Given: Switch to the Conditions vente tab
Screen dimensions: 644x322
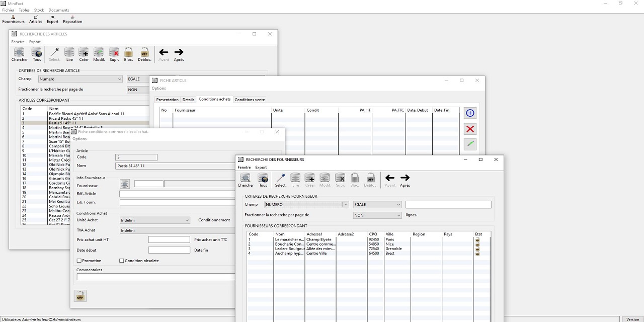Looking at the screenshot, I should tap(250, 100).
